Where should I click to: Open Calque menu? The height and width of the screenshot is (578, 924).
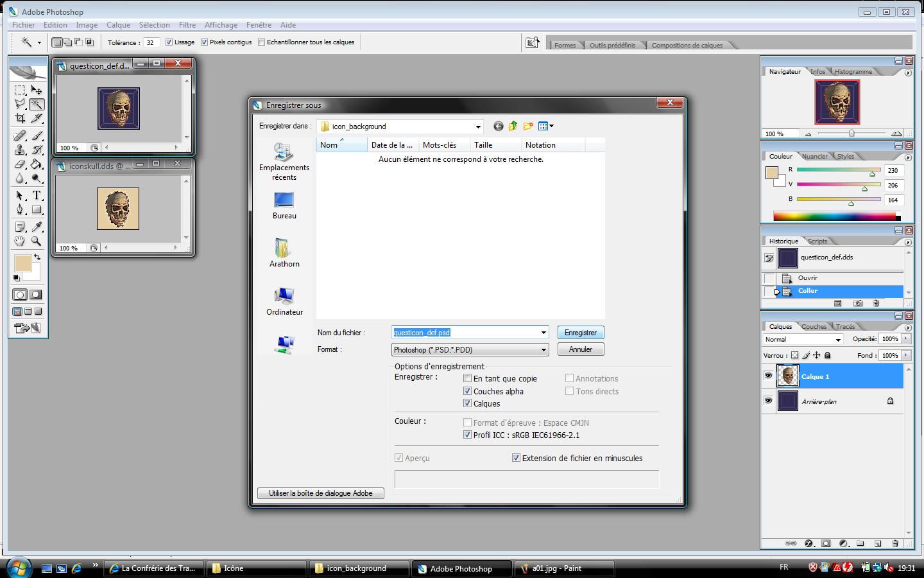click(118, 25)
